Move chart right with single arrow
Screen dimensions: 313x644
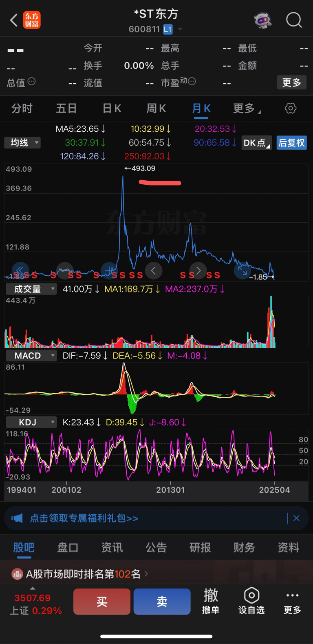point(198,270)
